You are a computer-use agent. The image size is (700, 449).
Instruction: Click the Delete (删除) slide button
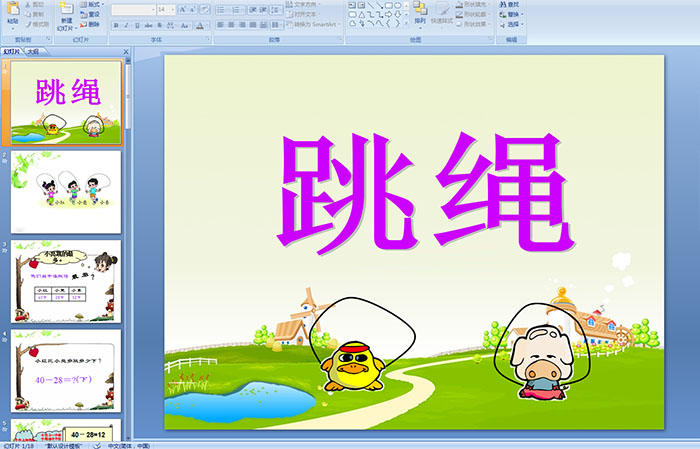click(90, 24)
